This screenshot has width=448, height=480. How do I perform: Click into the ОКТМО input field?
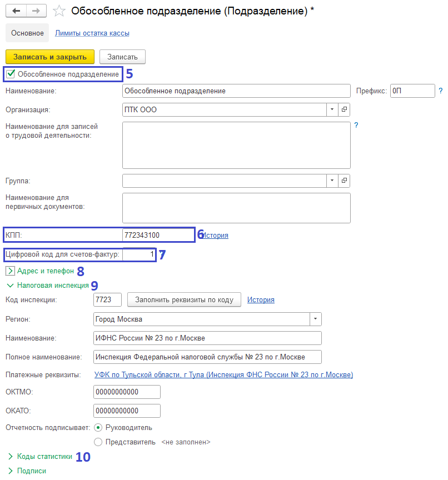[127, 392]
